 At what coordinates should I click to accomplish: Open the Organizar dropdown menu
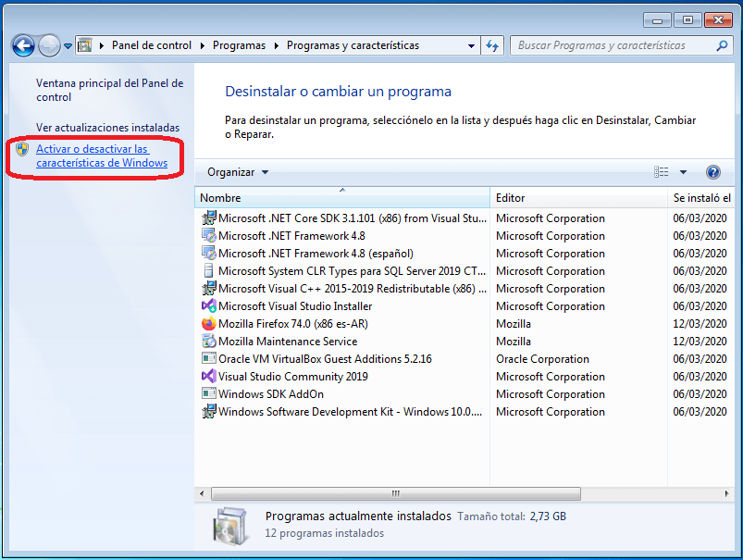click(238, 172)
